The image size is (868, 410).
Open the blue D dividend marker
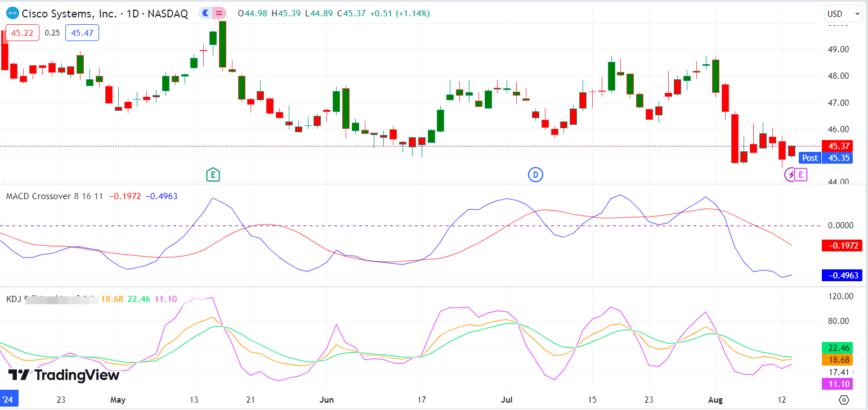pos(535,175)
